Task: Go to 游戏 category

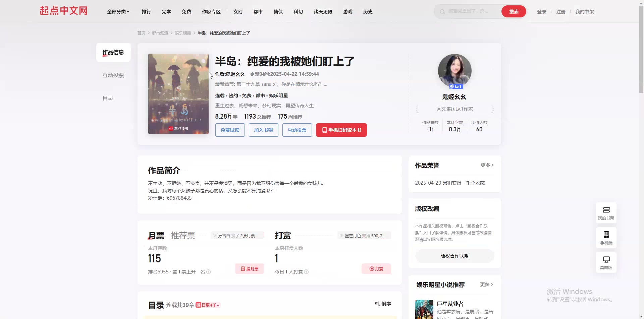Action: click(x=348, y=12)
